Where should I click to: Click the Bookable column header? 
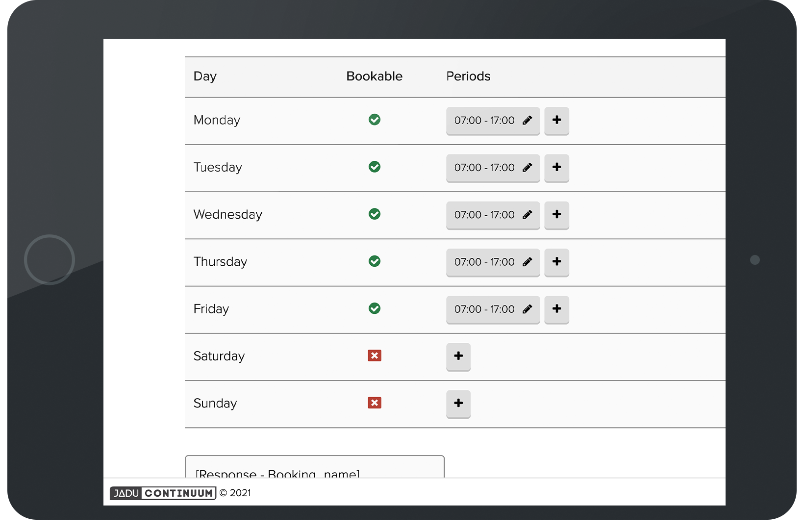374,76
